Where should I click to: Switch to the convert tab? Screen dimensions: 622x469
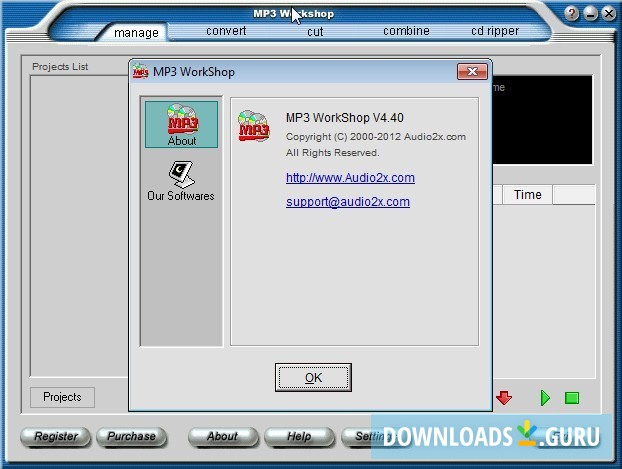pyautogui.click(x=226, y=31)
